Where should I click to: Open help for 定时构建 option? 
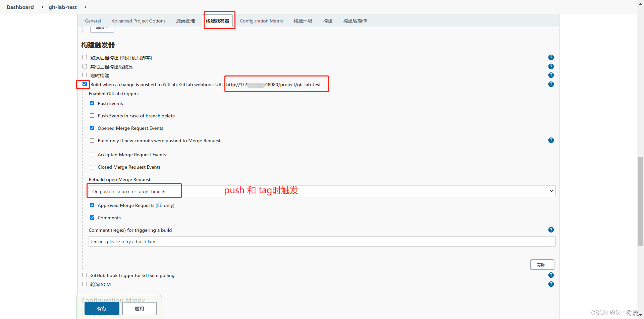point(551,75)
